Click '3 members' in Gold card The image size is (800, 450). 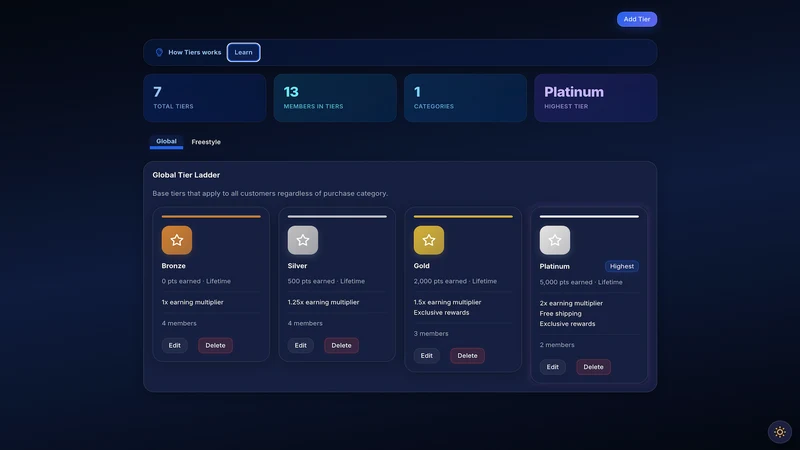(431, 333)
